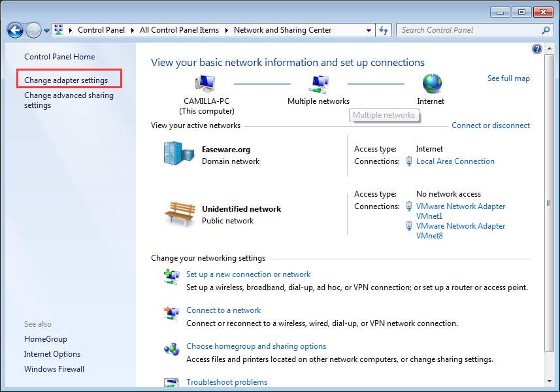Select the CAMILLA-PC computer icon
560x392 pixels.
point(205,82)
